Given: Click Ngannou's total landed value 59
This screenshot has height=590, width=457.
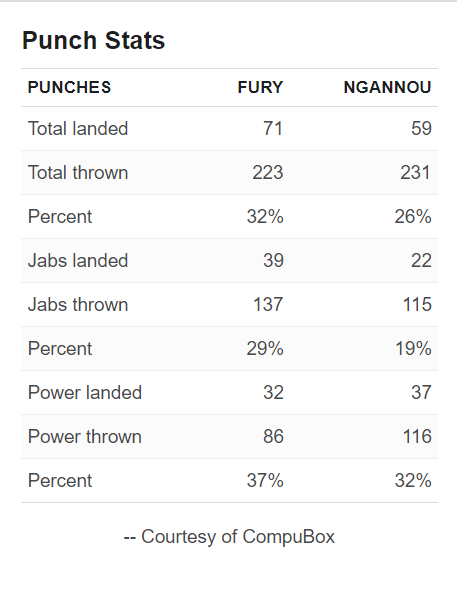Looking at the screenshot, I should (421, 128).
